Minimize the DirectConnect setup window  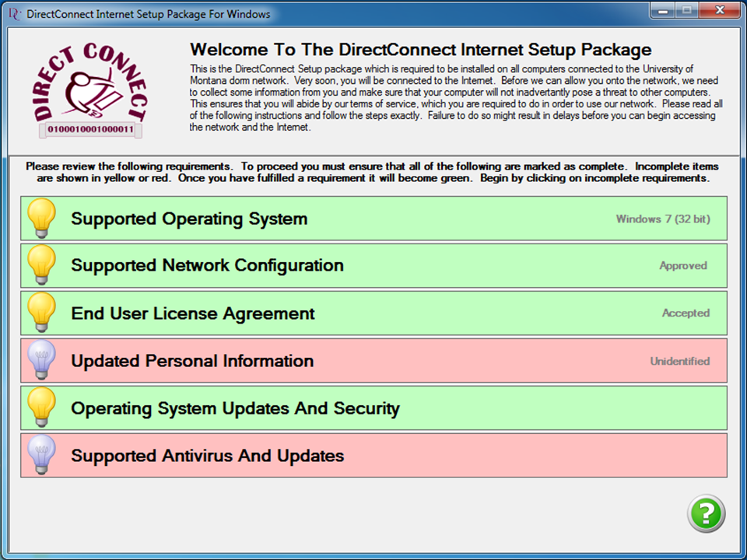click(663, 10)
